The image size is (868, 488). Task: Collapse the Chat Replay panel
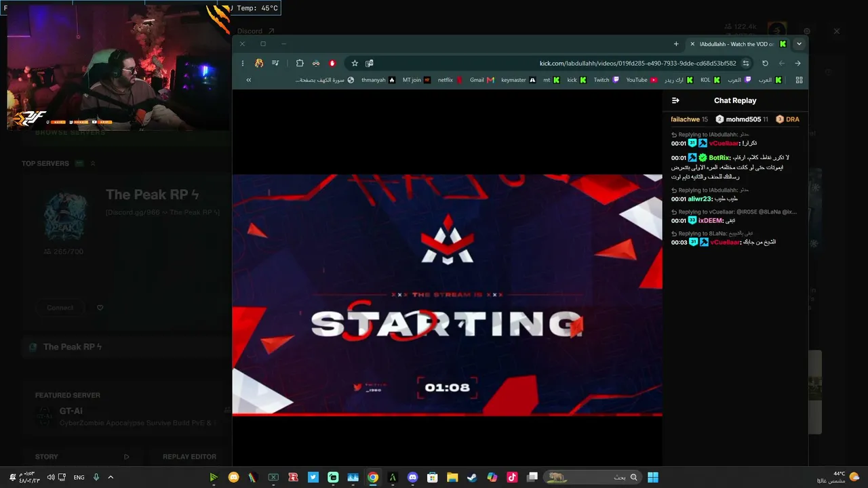coord(675,100)
